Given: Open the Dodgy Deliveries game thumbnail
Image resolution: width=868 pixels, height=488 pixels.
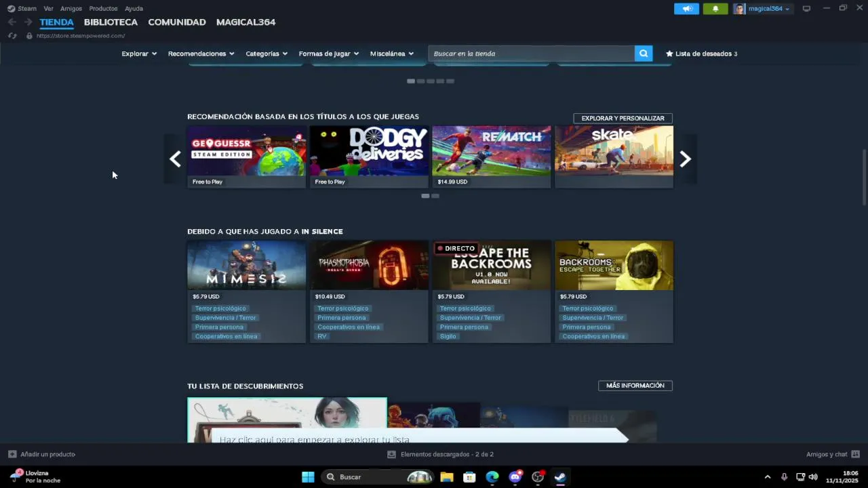Looking at the screenshot, I should 369,151.
